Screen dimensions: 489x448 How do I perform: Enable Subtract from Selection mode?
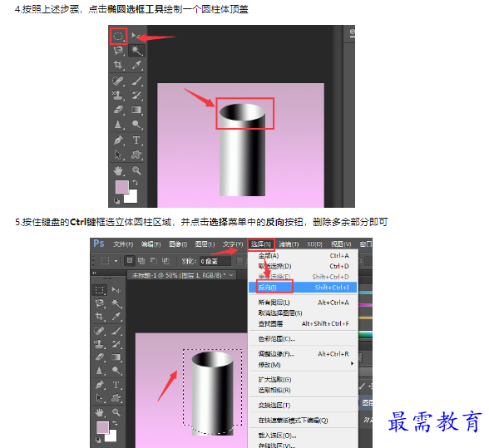click(153, 261)
